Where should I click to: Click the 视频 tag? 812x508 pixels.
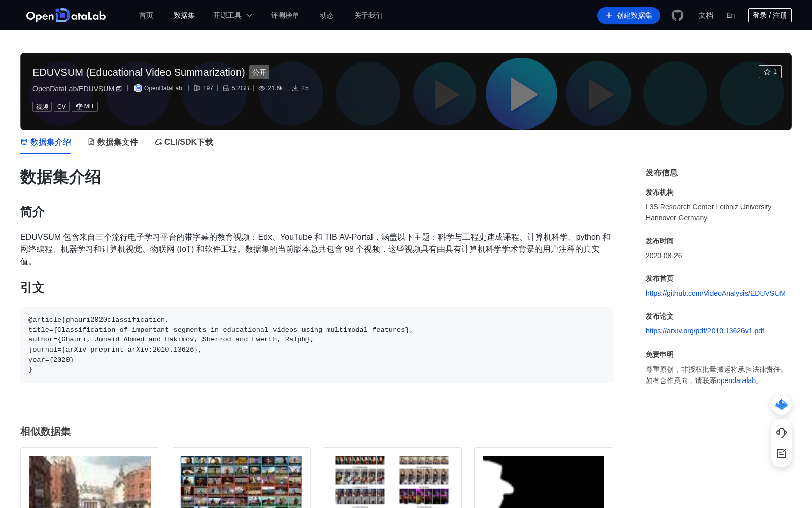click(x=42, y=107)
